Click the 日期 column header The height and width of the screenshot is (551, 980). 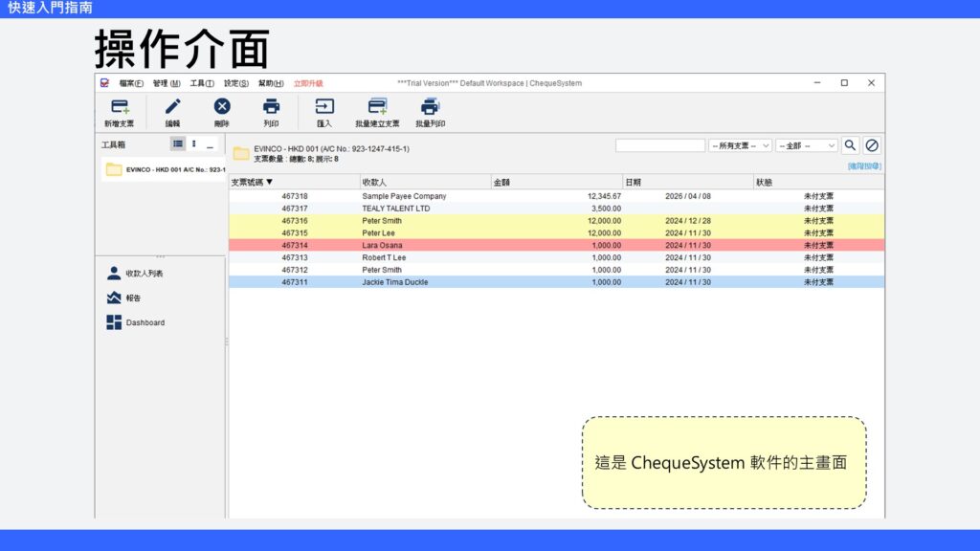687,182
